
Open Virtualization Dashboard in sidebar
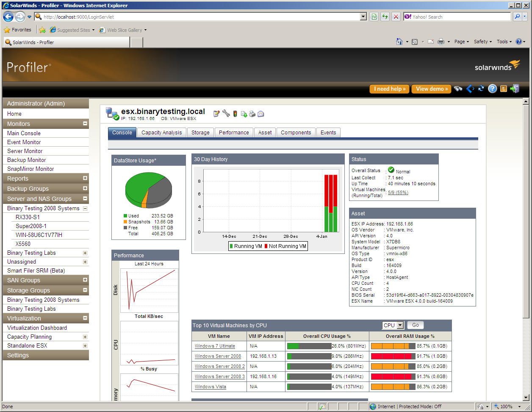click(37, 328)
